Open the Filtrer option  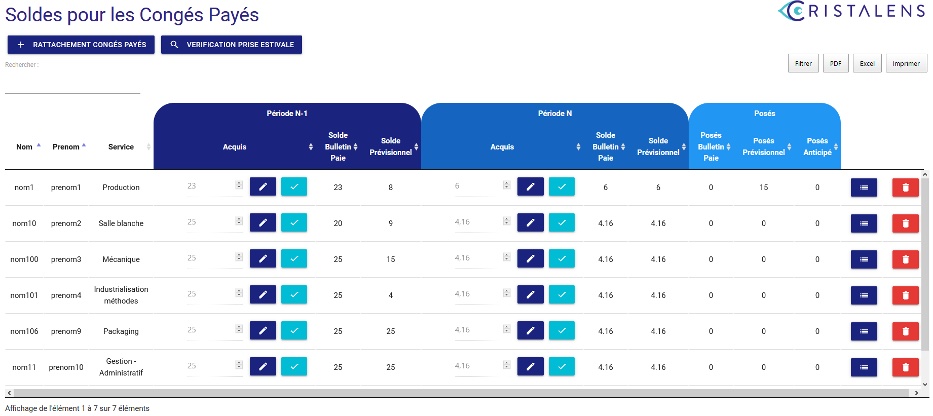[802, 63]
